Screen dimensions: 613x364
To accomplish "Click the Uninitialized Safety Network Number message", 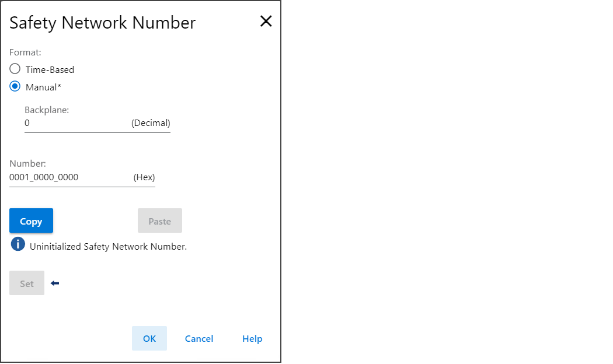I will point(108,247).
